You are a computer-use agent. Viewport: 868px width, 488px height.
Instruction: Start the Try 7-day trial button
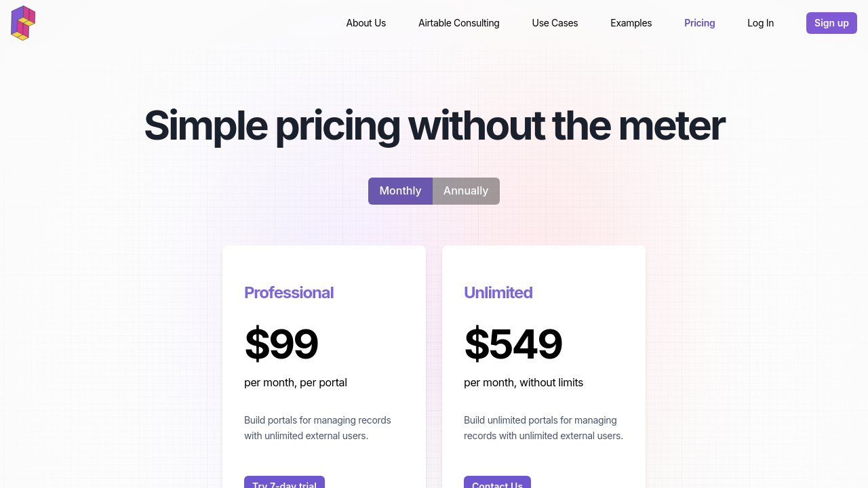(x=284, y=483)
